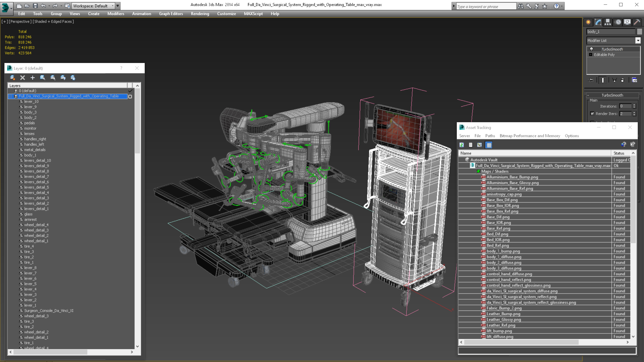Select lever_10 layer in layer panel
Image resolution: width=644 pixels, height=362 pixels.
click(x=31, y=102)
